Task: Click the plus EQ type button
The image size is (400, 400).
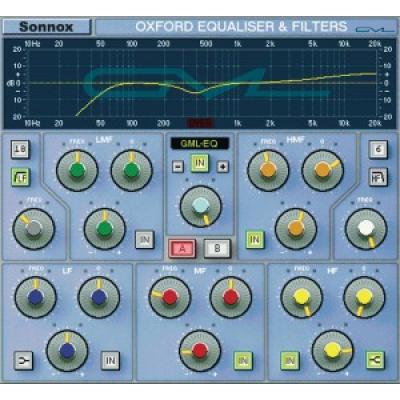Action: pos(223,167)
